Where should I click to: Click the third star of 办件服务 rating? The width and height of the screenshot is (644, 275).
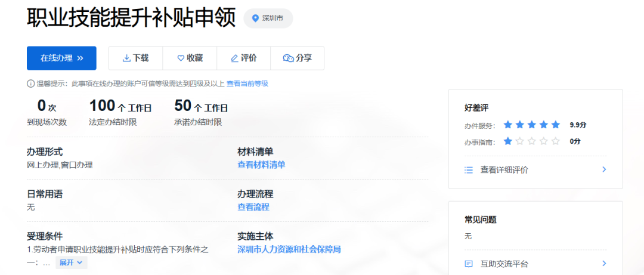pyautogui.click(x=532, y=125)
